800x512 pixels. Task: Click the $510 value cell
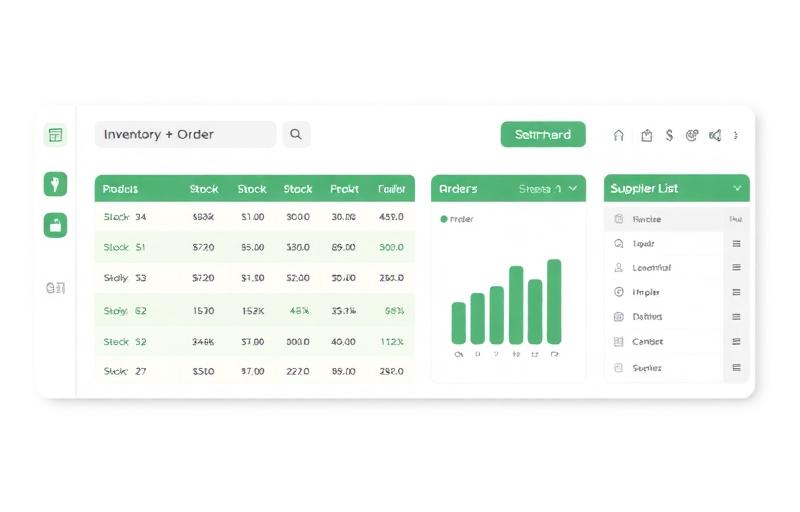coord(203,371)
